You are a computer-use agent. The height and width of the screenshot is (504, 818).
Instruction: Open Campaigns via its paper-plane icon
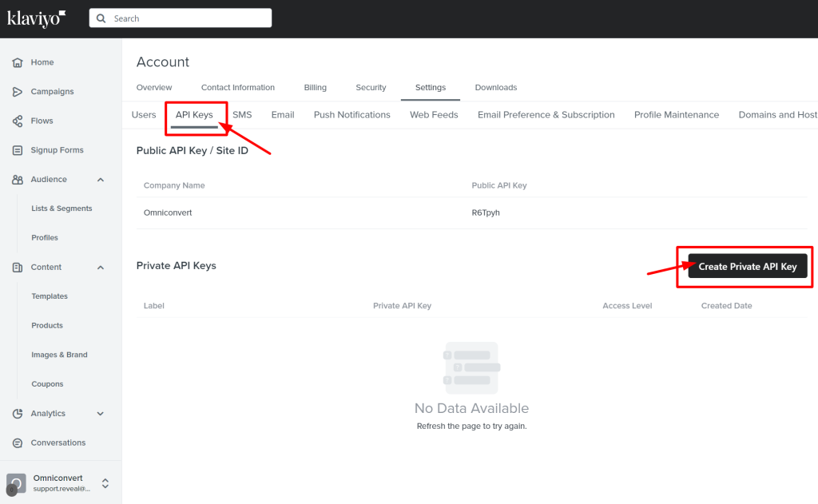(18, 92)
